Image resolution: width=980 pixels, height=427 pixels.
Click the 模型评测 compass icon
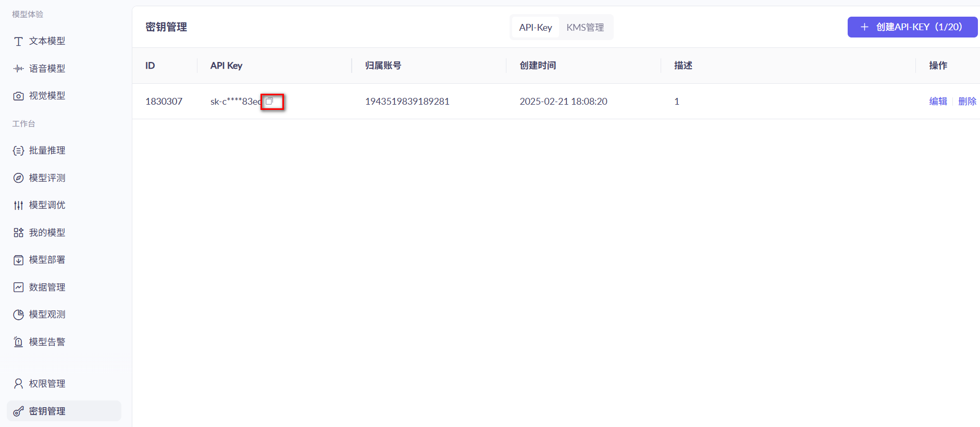(x=18, y=178)
